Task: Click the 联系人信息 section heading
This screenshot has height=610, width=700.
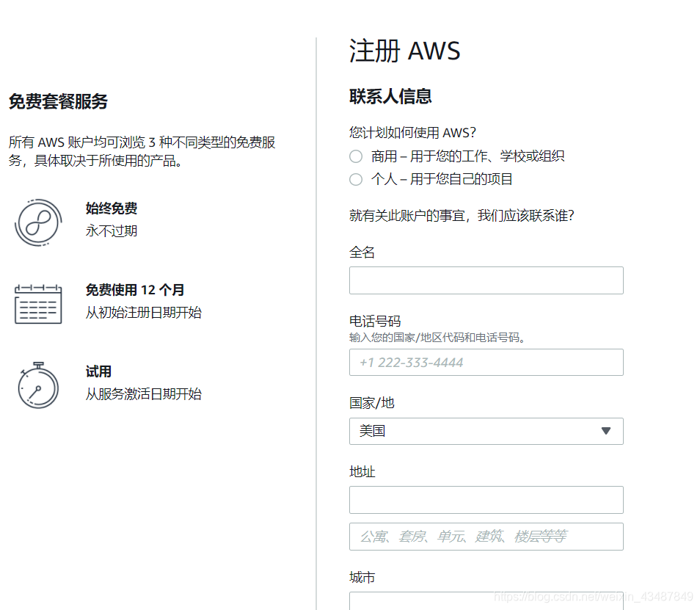Action: click(x=390, y=96)
